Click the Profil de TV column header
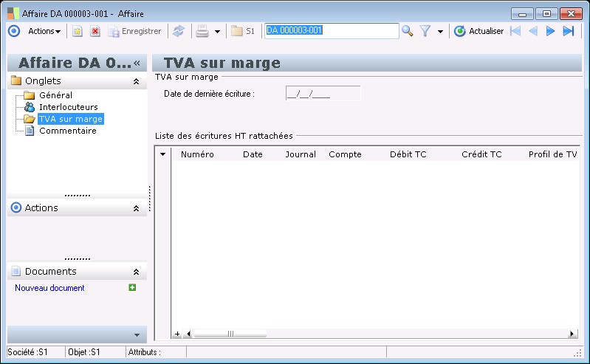 point(552,154)
